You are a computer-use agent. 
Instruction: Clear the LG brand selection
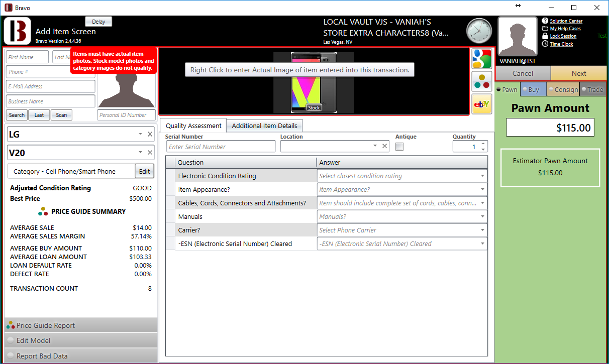pos(150,134)
